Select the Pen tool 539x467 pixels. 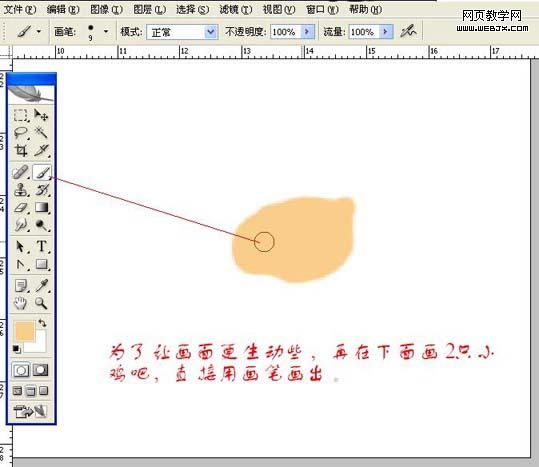coord(21,264)
